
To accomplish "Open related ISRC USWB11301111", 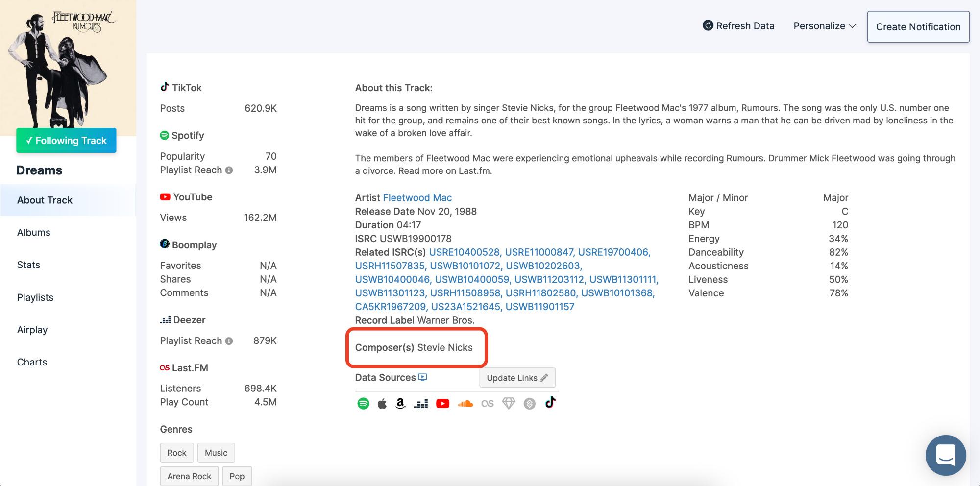I will pyautogui.click(x=623, y=279).
